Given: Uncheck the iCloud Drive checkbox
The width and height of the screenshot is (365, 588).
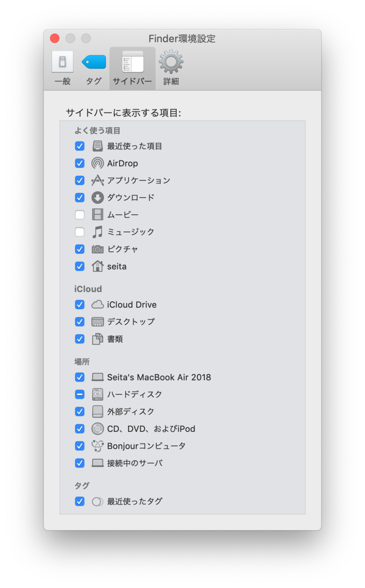Looking at the screenshot, I should (79, 304).
